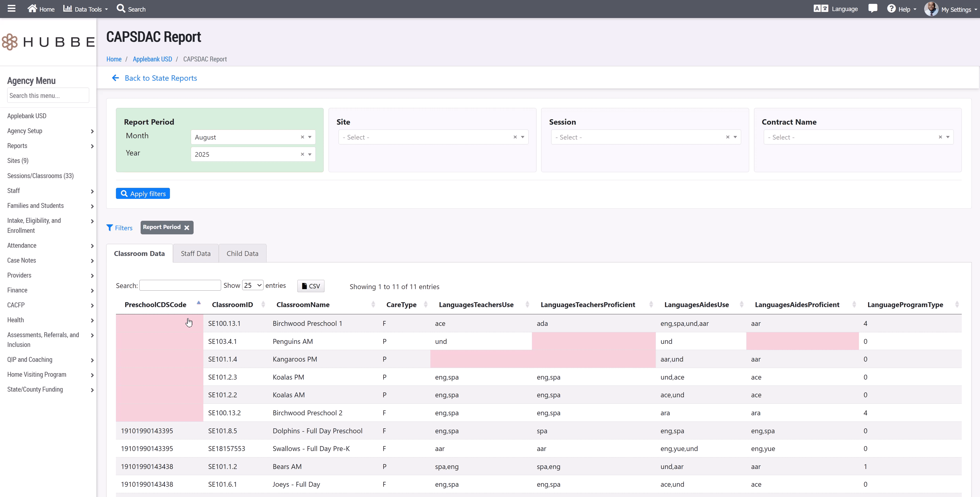Export table using CSV button
This screenshot has width=980, height=497.
(311, 286)
